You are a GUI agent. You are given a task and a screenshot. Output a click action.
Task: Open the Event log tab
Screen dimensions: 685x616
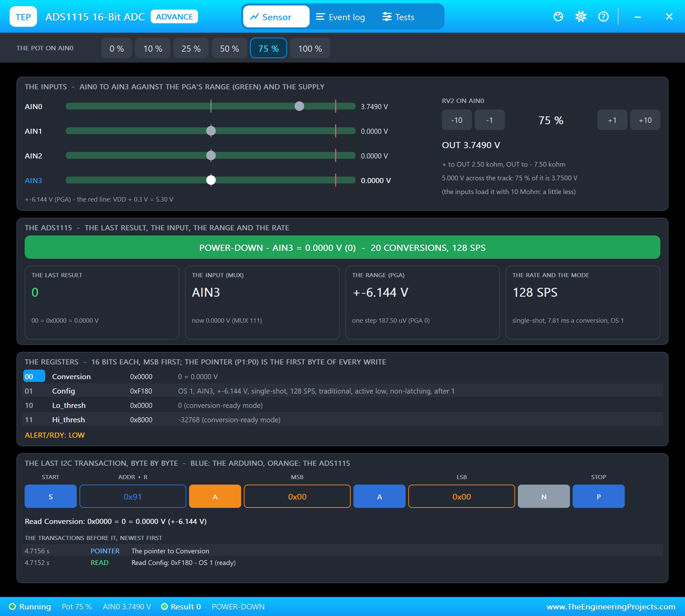coord(340,17)
